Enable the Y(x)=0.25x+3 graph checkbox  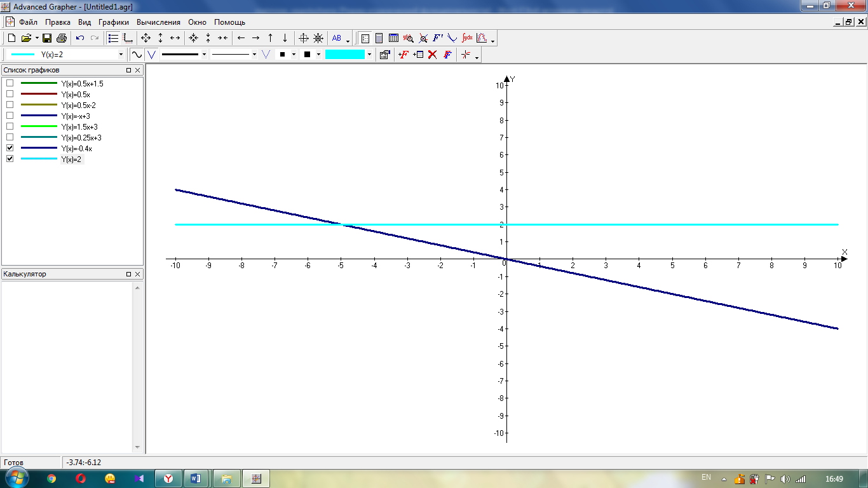point(10,137)
